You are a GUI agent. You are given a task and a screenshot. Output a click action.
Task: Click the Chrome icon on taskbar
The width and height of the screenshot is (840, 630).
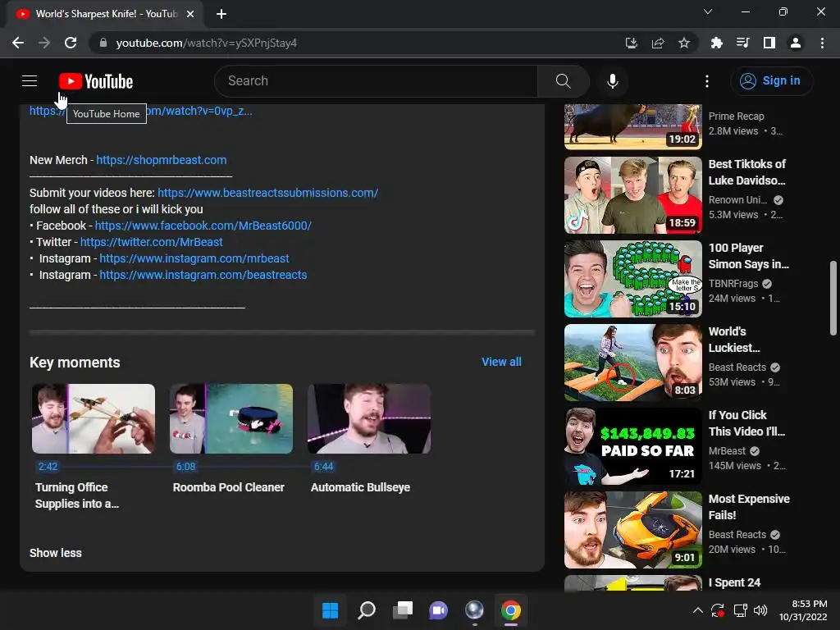click(x=510, y=610)
